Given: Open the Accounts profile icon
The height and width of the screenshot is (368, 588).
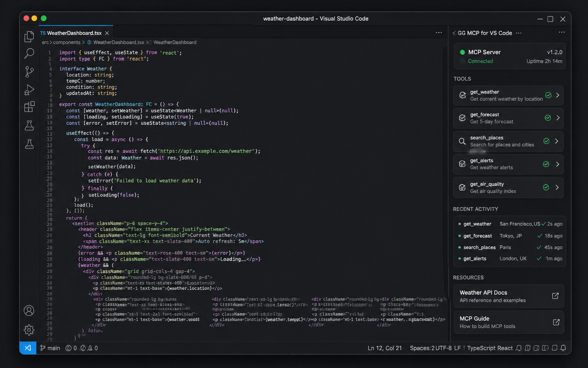Looking at the screenshot, I should coord(29,310).
